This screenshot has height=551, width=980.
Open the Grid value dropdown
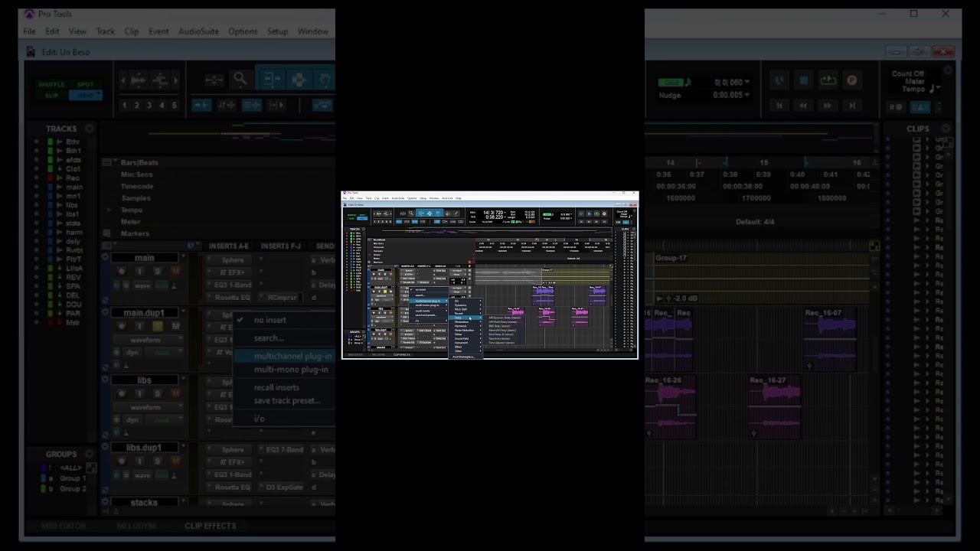[571, 214]
